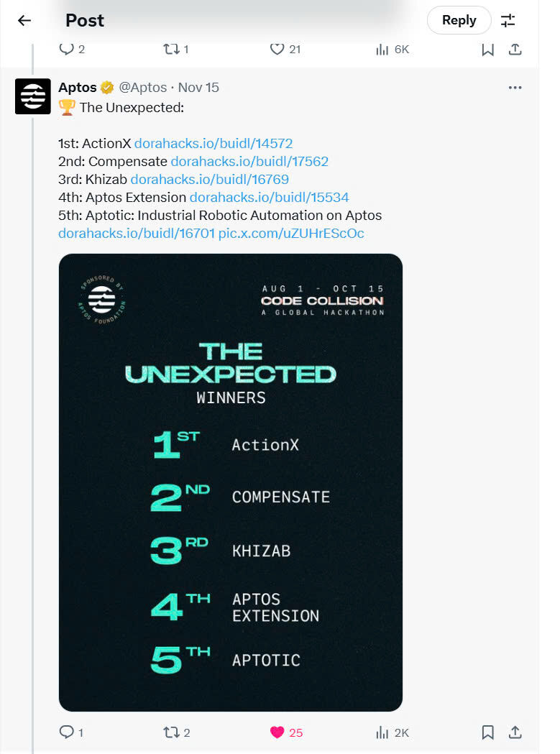
Task: Open The Unexpected Winners image
Action: pyautogui.click(x=230, y=482)
